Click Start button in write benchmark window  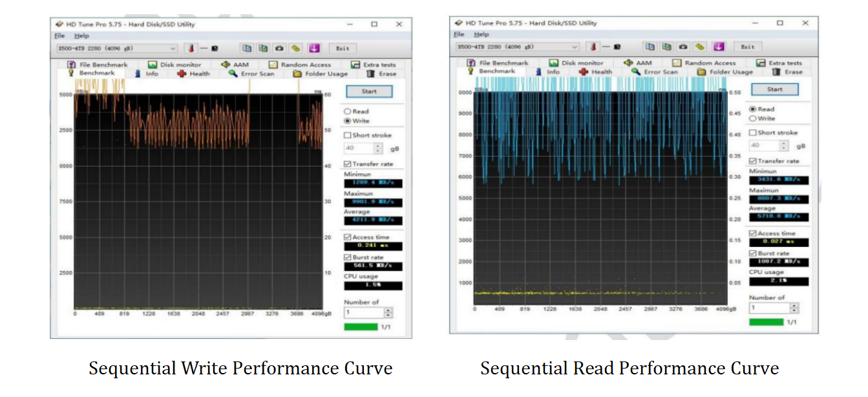(369, 91)
